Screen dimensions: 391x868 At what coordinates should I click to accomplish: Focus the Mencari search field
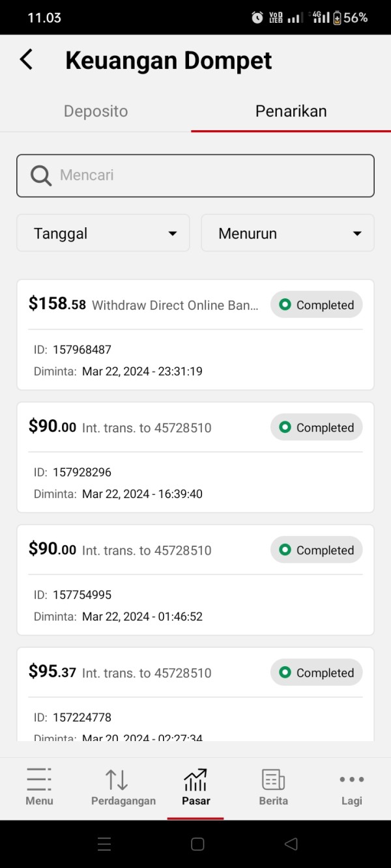[209, 175]
